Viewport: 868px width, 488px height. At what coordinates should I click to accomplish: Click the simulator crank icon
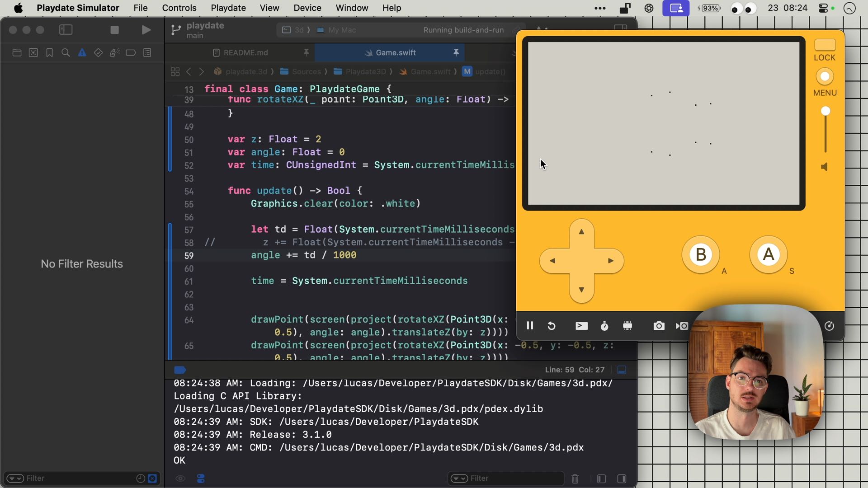829,326
